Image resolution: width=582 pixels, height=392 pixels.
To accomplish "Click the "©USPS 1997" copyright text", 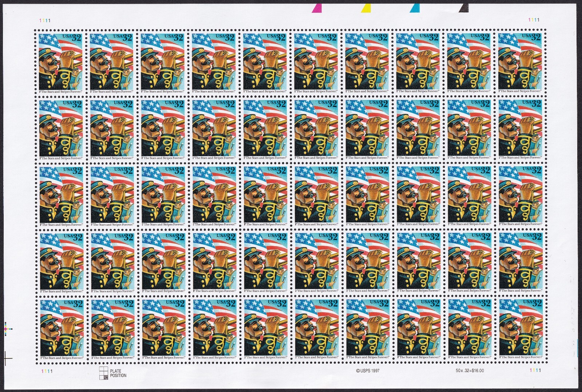I will 368,371.
